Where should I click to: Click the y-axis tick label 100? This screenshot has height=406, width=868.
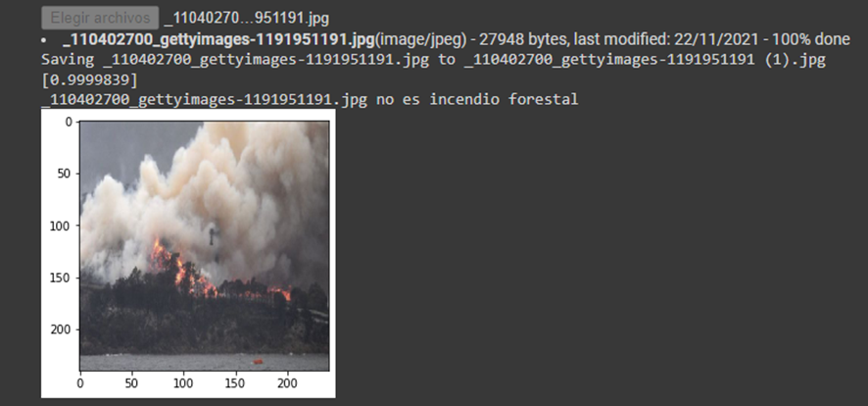65,226
